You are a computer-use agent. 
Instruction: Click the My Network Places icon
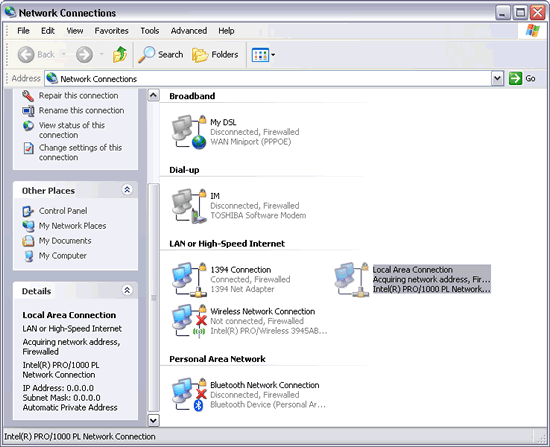(28, 226)
